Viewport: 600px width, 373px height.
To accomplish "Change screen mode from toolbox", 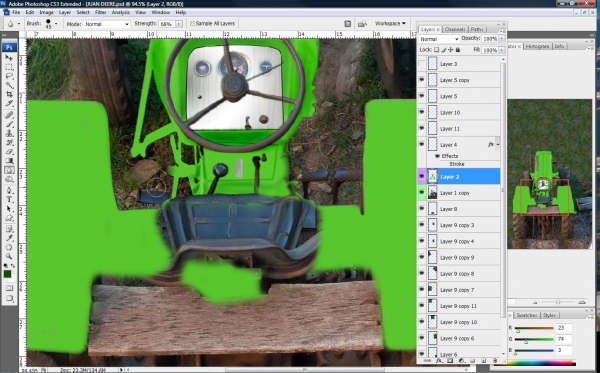I will [9, 298].
